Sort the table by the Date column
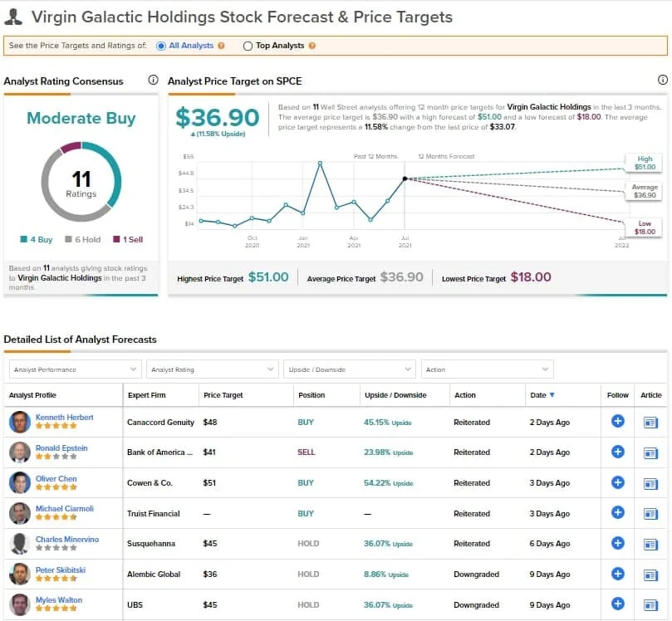 [x=542, y=395]
